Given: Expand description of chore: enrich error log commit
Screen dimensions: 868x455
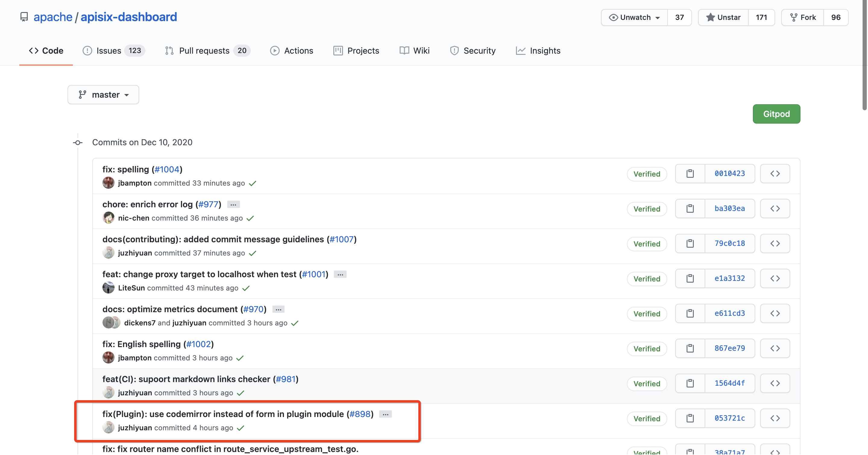Looking at the screenshot, I should pos(233,204).
